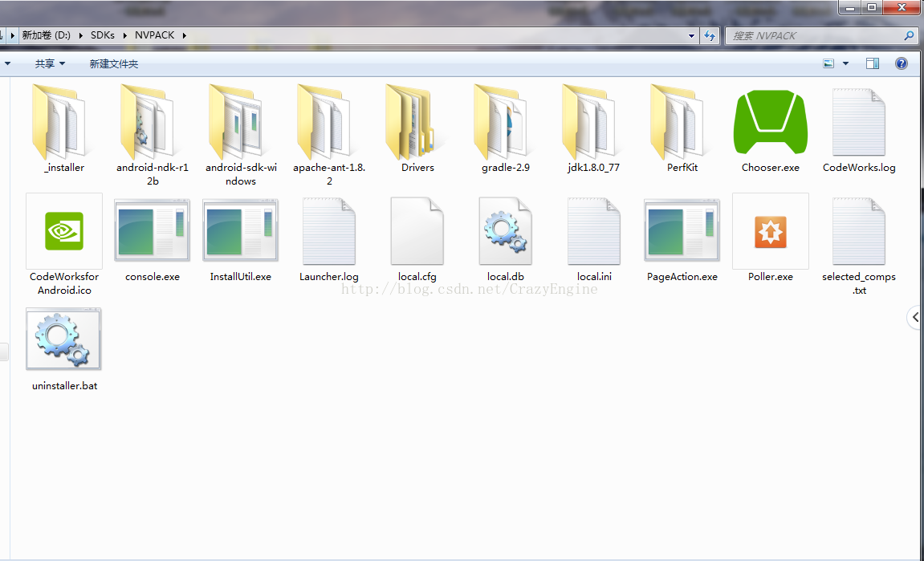Click the local.ini file name label
The width and height of the screenshot is (924, 561).
click(594, 276)
